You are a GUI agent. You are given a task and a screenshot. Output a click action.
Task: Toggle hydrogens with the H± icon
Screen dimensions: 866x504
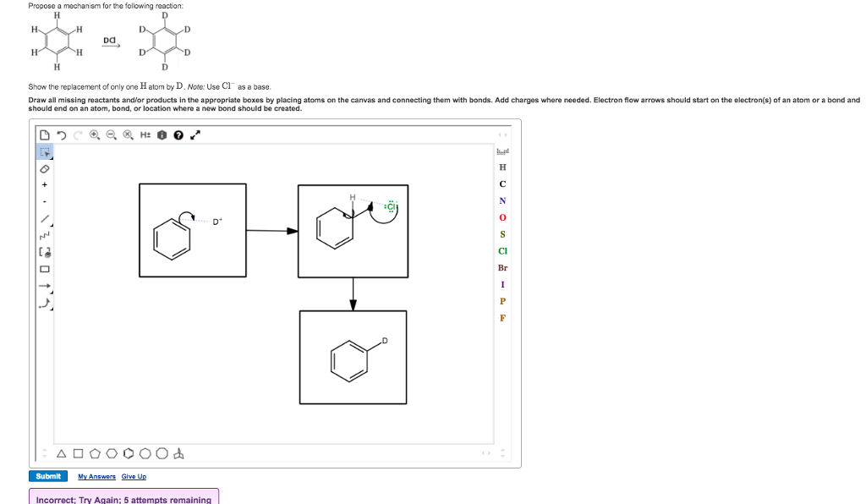coord(145,134)
